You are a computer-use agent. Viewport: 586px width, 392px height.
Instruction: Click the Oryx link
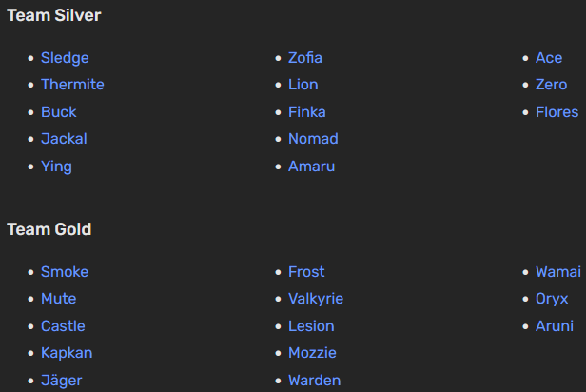click(552, 299)
